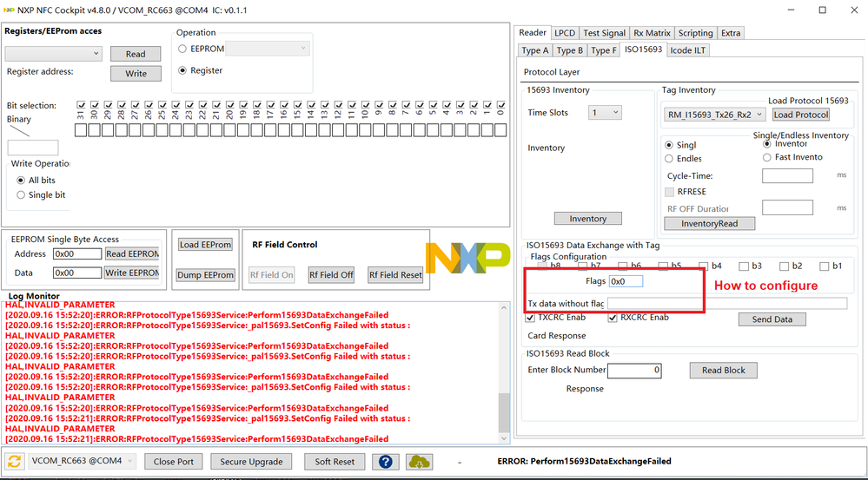This screenshot has width=868, height=480.
Task: Open the Rx Matrix tab
Action: (x=652, y=33)
